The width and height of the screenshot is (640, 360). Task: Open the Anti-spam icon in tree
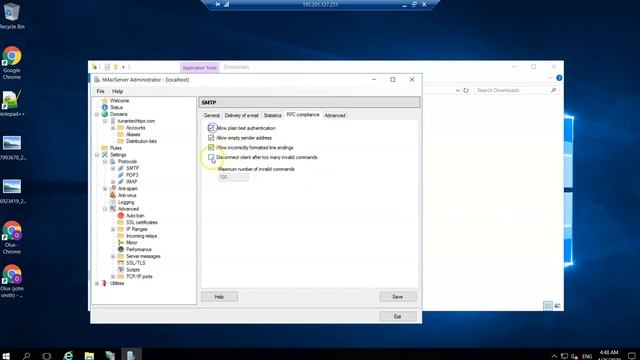[x=113, y=189]
